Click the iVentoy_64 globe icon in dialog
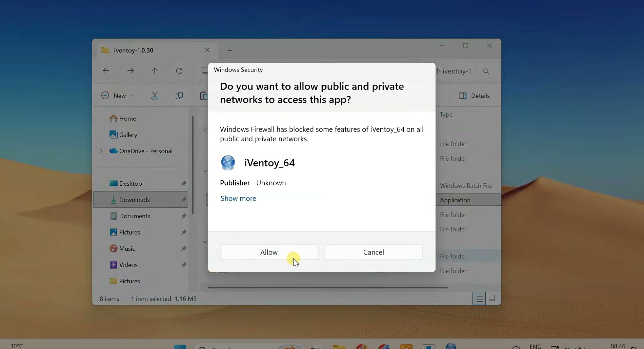This screenshot has height=349, width=644. point(228,163)
